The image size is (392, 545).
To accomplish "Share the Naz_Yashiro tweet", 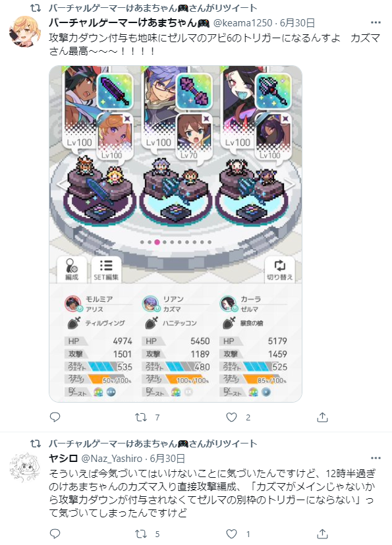I will (x=323, y=534).
